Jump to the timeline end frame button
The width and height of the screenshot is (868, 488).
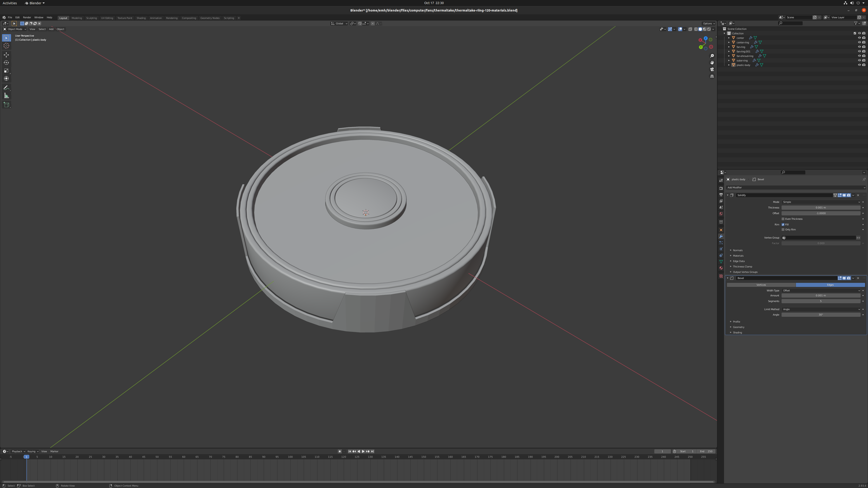[372, 452]
